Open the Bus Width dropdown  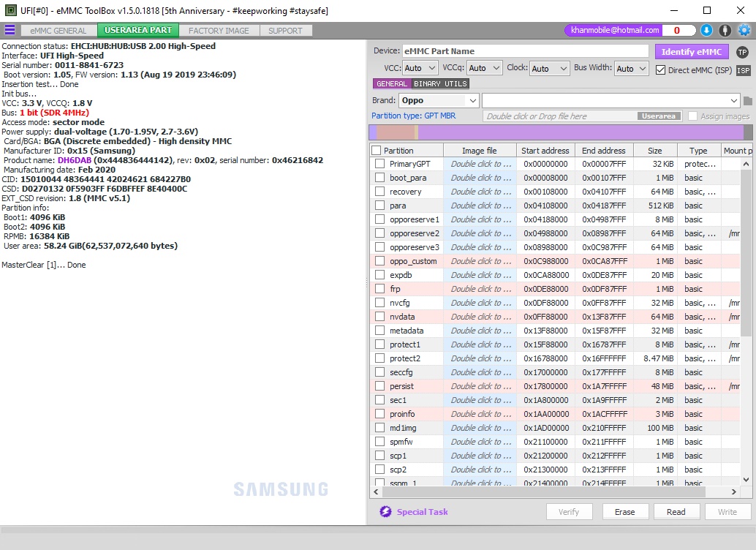coord(631,69)
